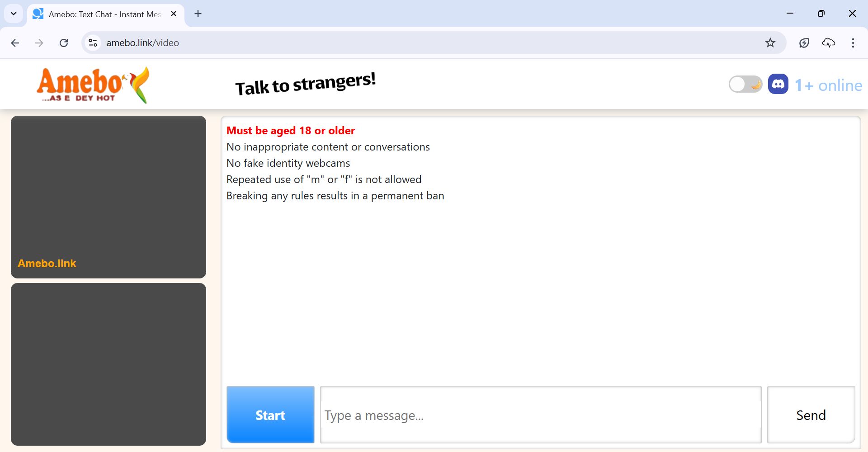868x452 pixels.
Task: Click 'No fake identity webcams' rule
Action: [x=288, y=163]
